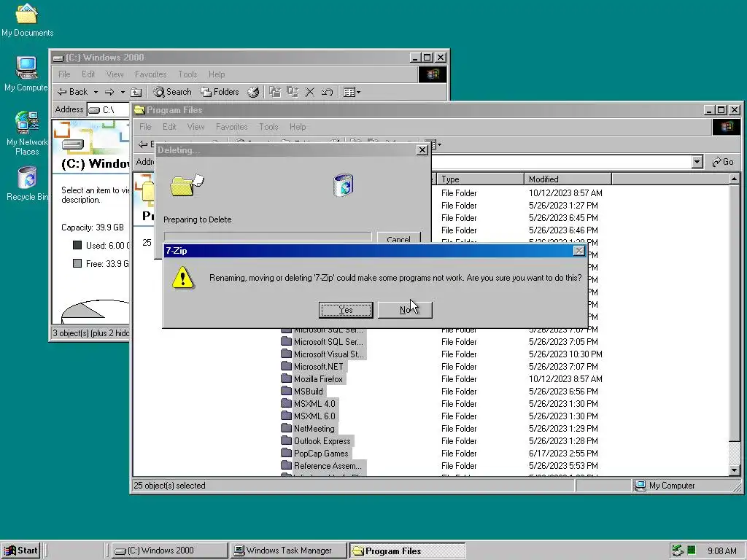747x560 pixels.
Task: Activate Program Files taskbar button
Action: click(x=407, y=551)
